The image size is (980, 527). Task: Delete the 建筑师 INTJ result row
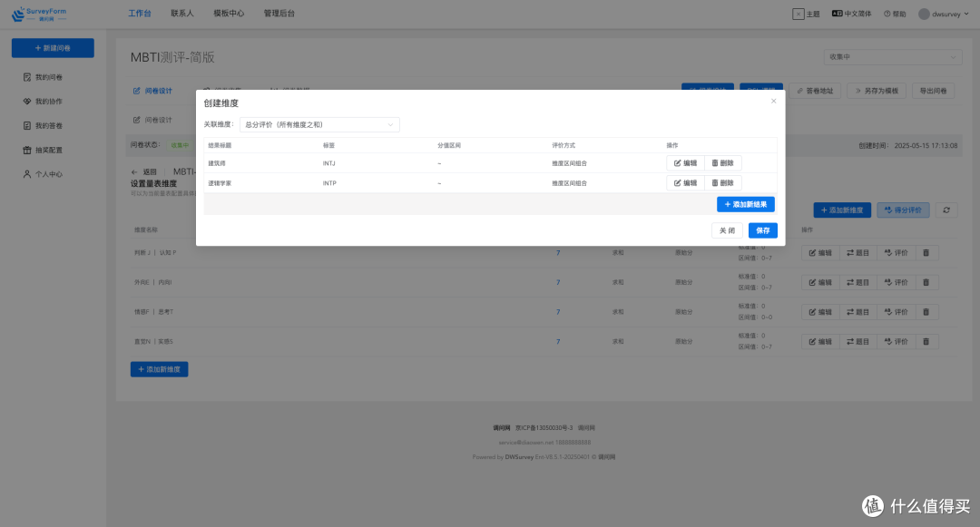point(723,163)
